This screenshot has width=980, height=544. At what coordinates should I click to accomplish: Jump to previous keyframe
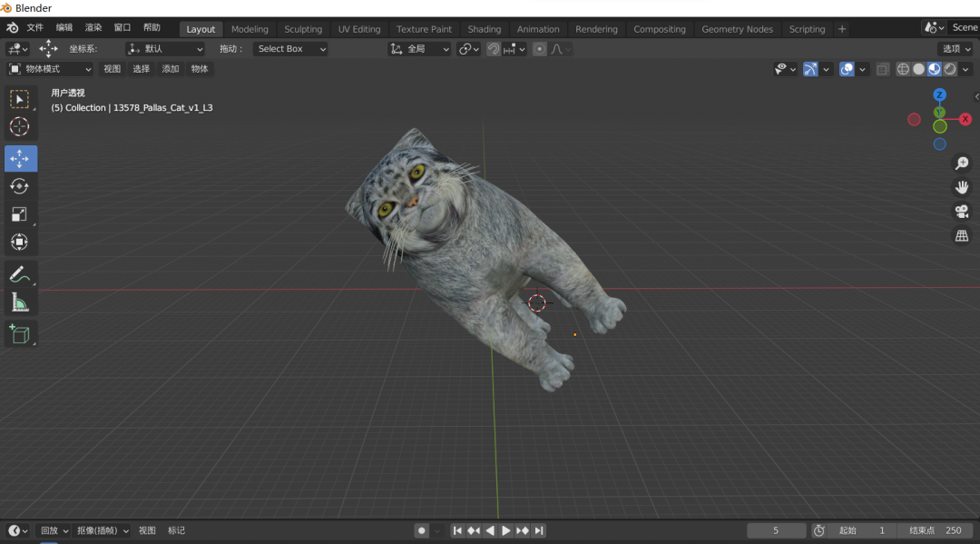[474, 531]
